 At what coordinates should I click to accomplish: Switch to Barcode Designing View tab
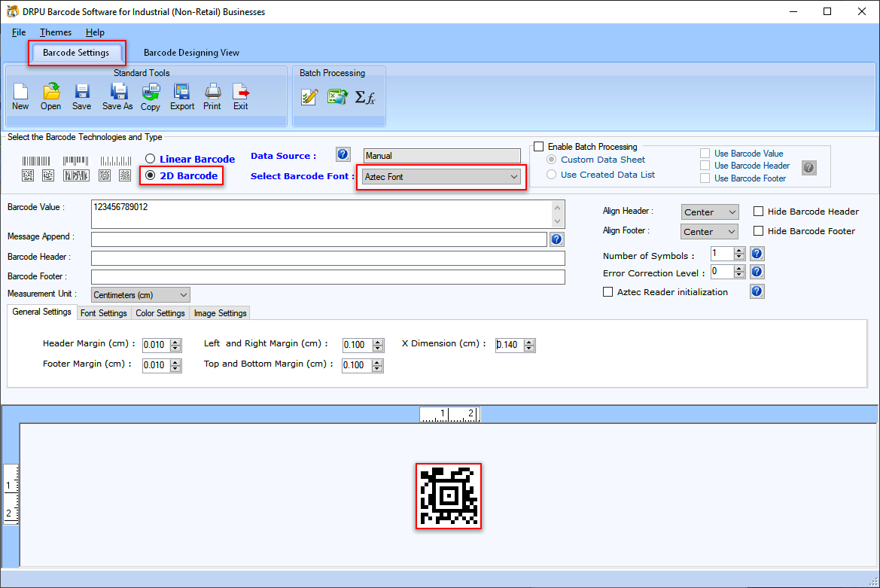[x=191, y=53]
